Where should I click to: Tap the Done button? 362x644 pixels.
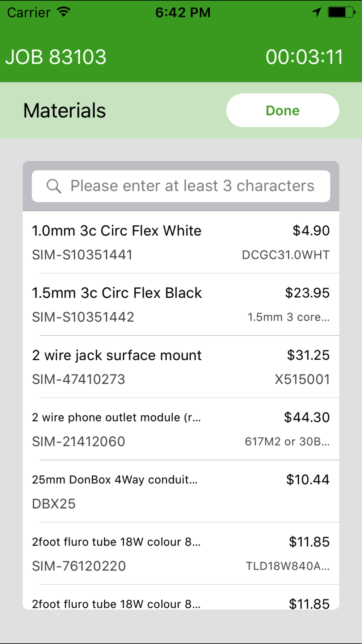point(283,110)
